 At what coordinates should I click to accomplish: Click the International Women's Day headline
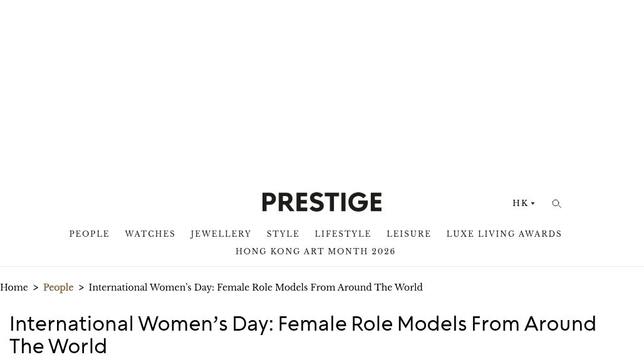[303, 324]
